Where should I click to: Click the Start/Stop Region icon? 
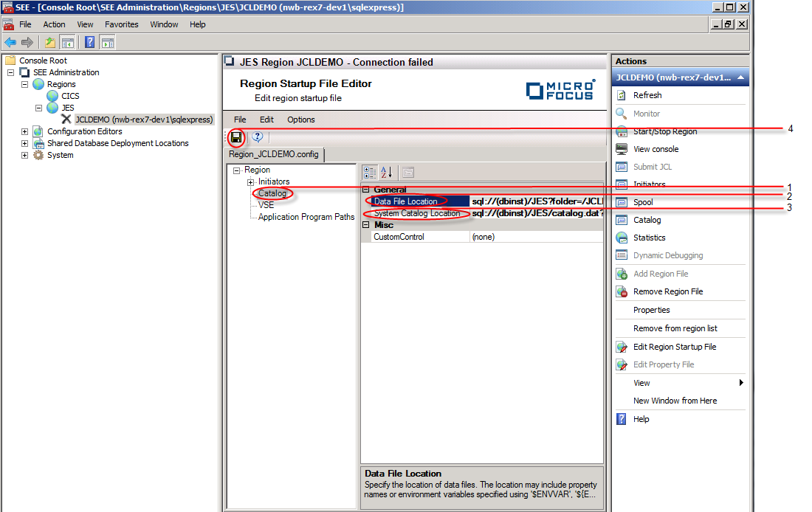point(622,131)
